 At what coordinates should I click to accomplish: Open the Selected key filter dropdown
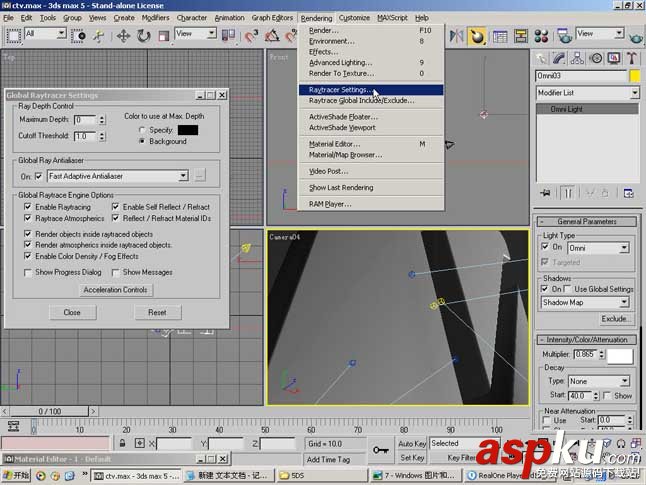point(464,443)
